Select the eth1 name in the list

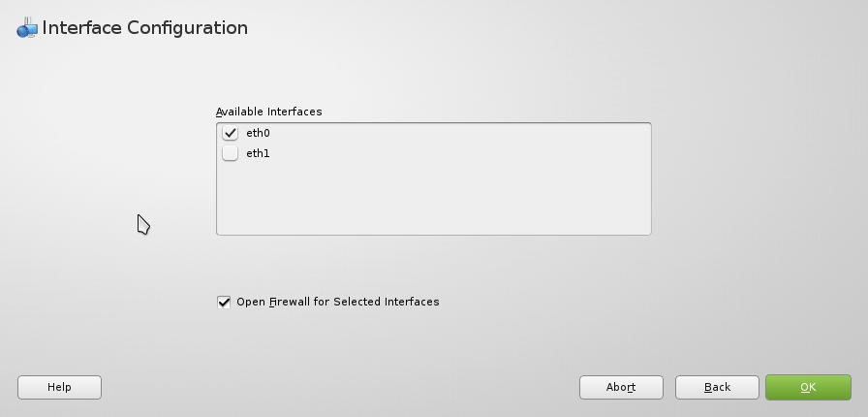pyautogui.click(x=258, y=153)
